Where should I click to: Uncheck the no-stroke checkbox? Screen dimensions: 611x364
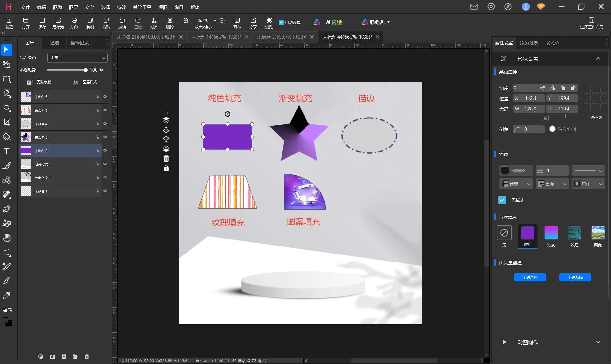click(502, 200)
